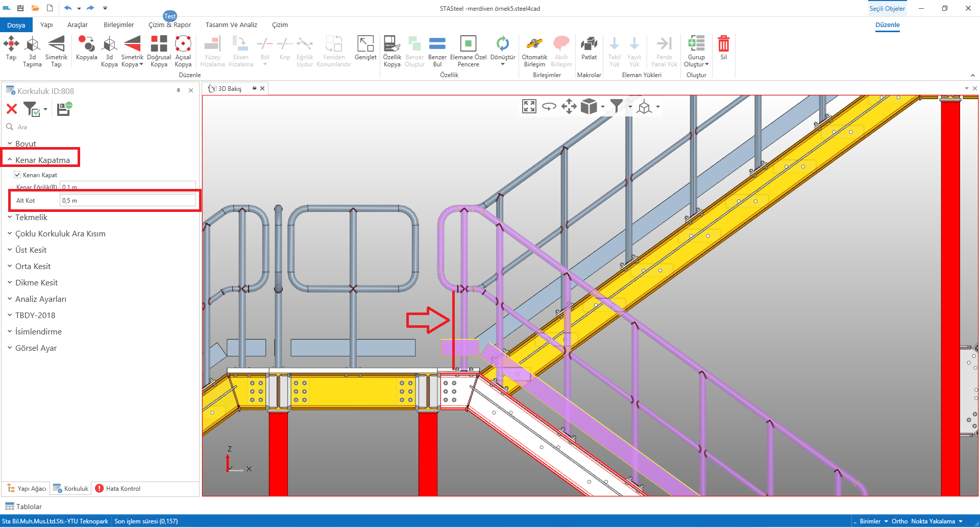Click the Alt Kot input field
The image size is (980, 528).
coord(128,201)
